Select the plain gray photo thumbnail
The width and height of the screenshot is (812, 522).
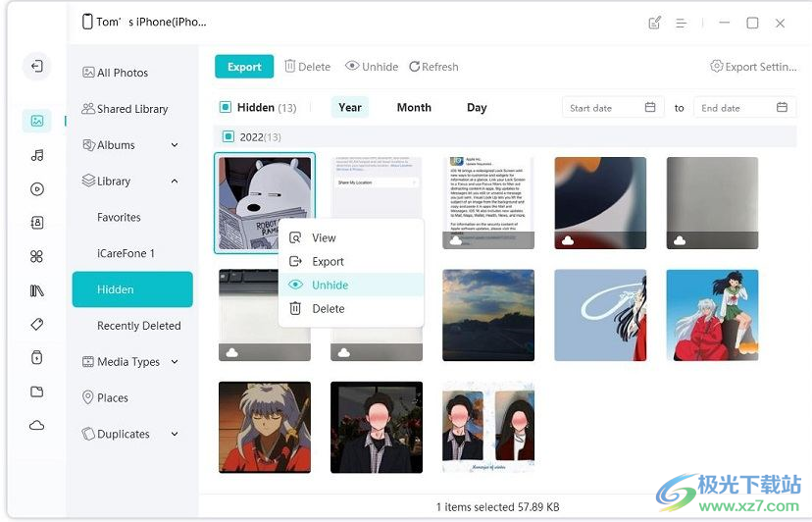712,203
